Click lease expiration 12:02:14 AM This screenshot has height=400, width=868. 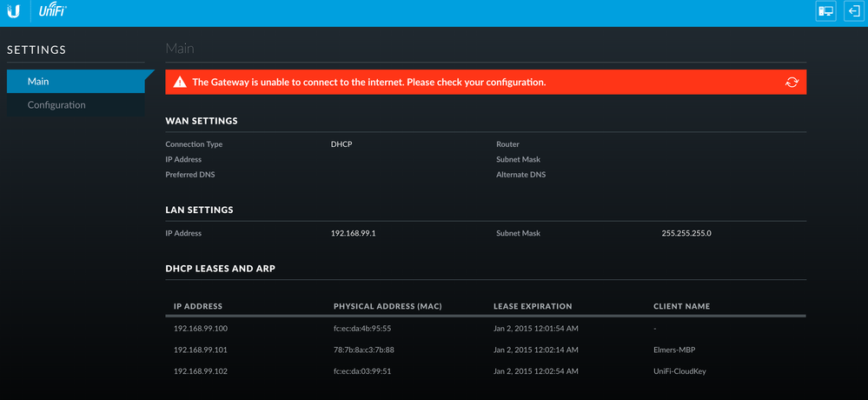coord(536,350)
